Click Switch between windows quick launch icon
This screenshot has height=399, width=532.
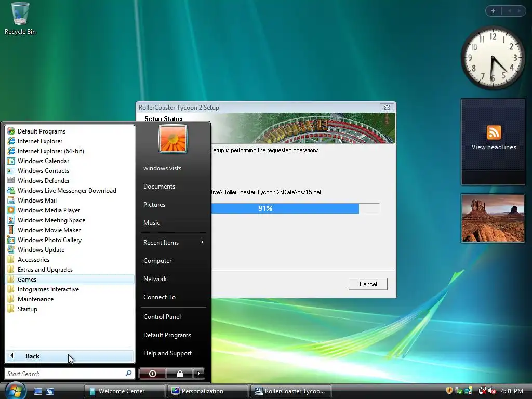(x=50, y=391)
